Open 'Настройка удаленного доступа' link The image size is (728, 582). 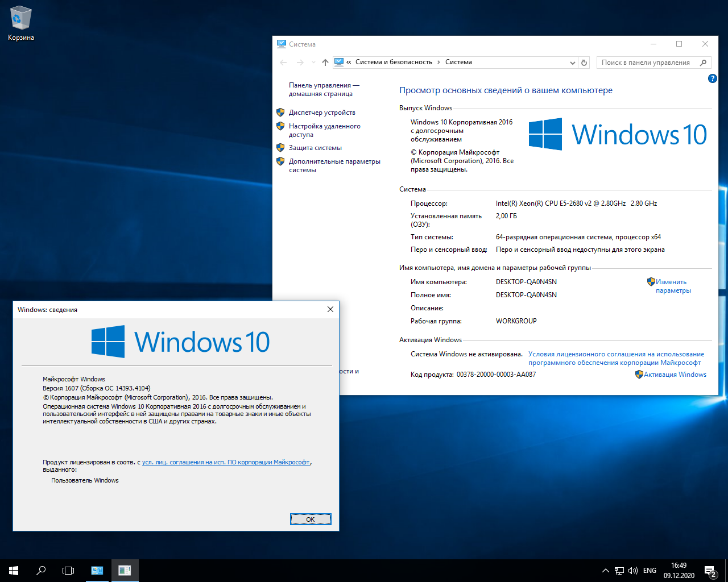pyautogui.click(x=324, y=130)
